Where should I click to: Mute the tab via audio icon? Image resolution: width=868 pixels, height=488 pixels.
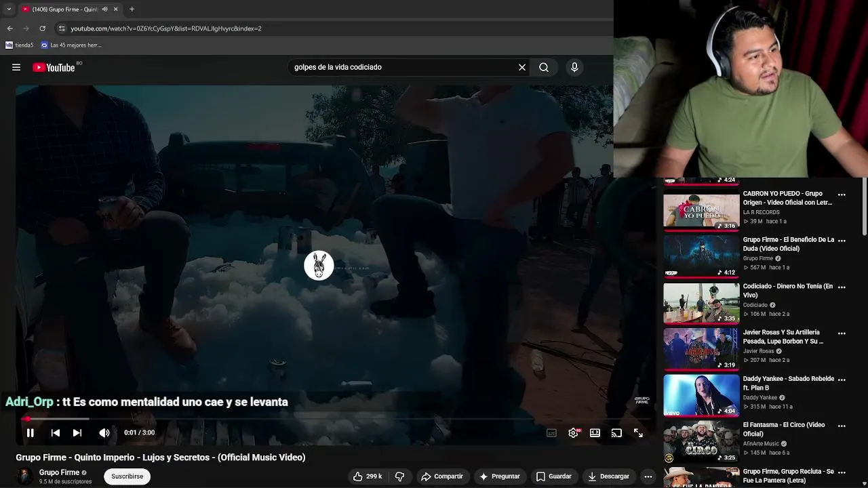pos(105,9)
